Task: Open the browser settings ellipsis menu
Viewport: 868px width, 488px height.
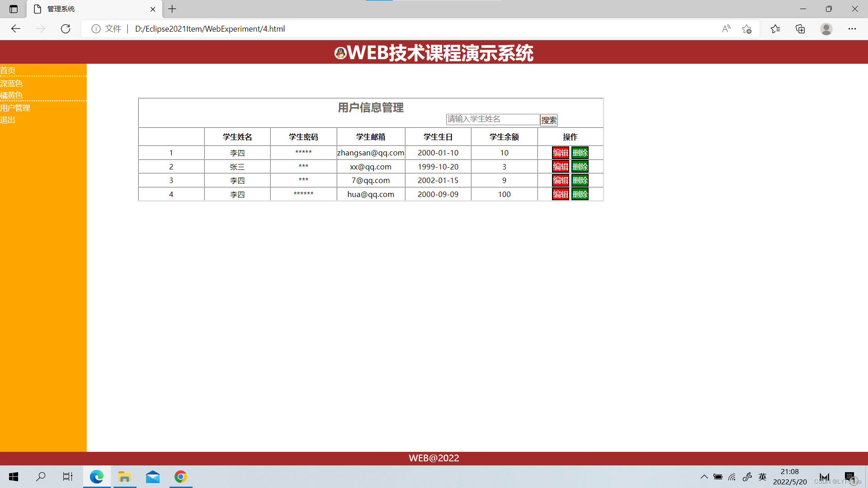Action: (852, 29)
